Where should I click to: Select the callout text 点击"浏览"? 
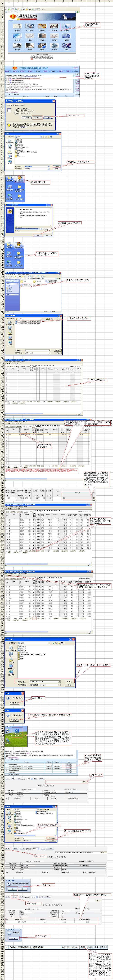pyautogui.click(x=96, y=775)
